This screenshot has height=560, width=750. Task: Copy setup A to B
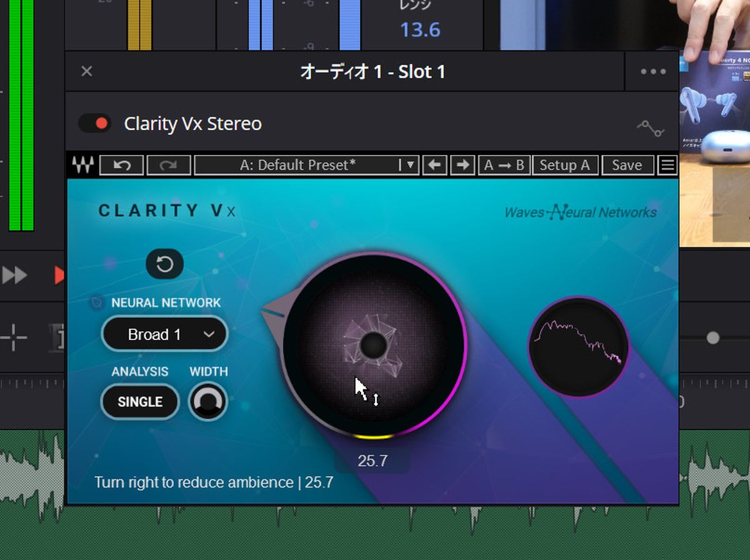tap(504, 165)
